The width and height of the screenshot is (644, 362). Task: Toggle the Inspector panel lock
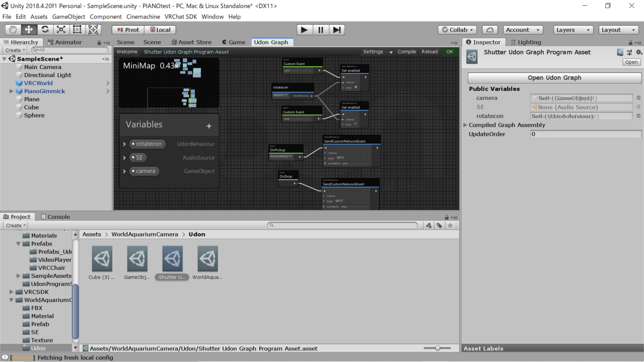pos(631,42)
